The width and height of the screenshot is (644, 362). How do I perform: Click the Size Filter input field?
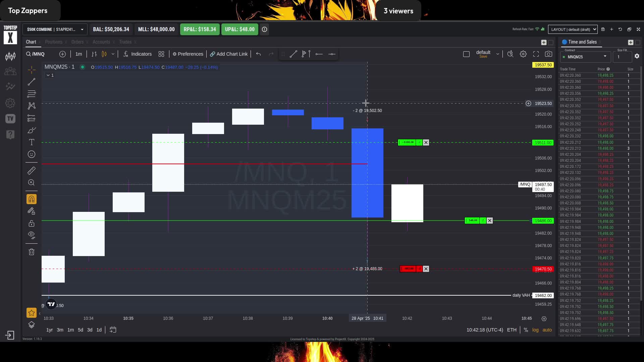[x=622, y=57]
